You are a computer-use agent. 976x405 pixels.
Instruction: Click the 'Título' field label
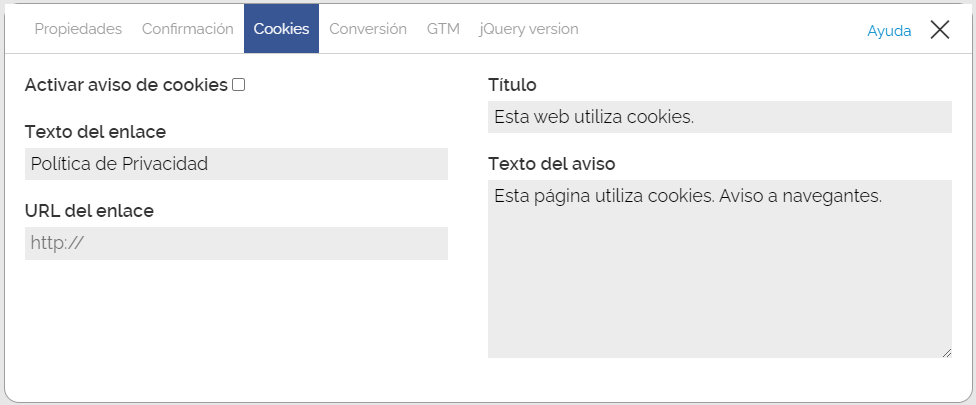pyautogui.click(x=513, y=85)
